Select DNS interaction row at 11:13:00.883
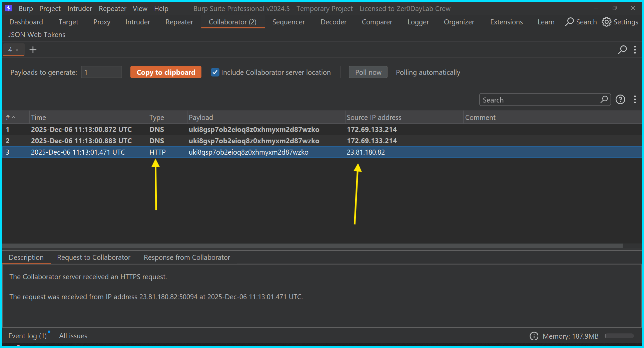The image size is (644, 348). [322, 141]
